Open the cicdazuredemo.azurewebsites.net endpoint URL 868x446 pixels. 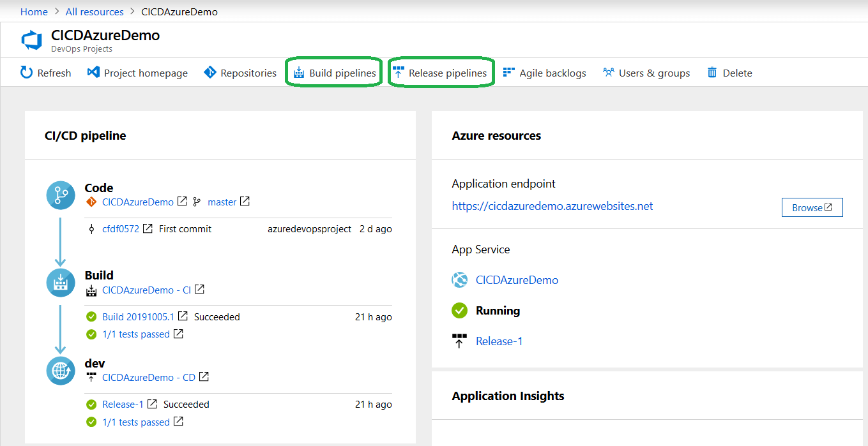(552, 206)
